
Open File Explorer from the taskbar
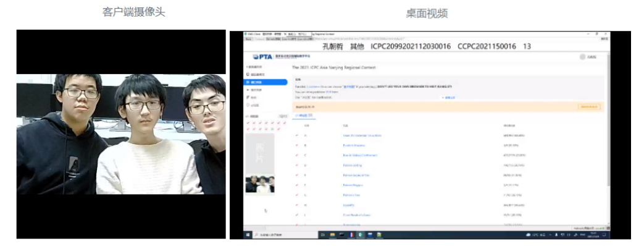332,235
